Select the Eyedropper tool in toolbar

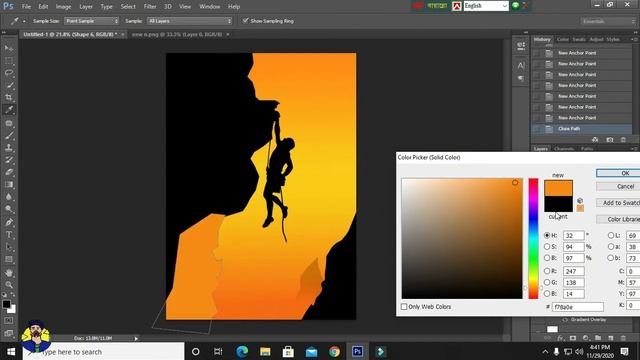9,110
